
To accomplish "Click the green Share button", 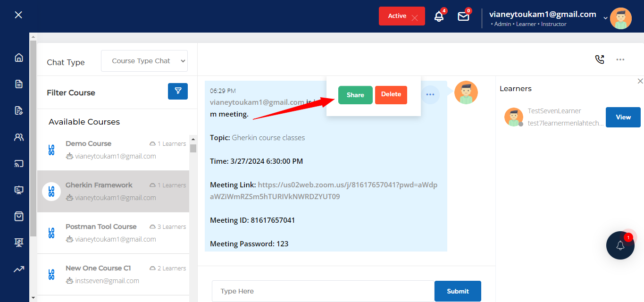I will pyautogui.click(x=355, y=95).
